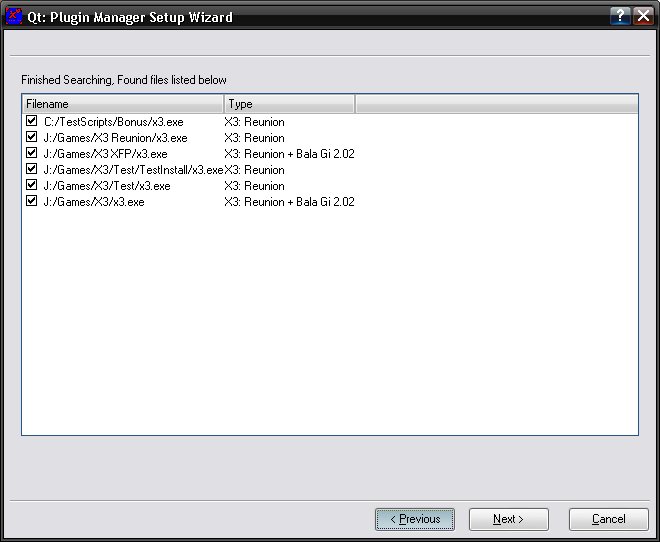
Task: Close the Setup Wizard window
Action: pos(643,16)
